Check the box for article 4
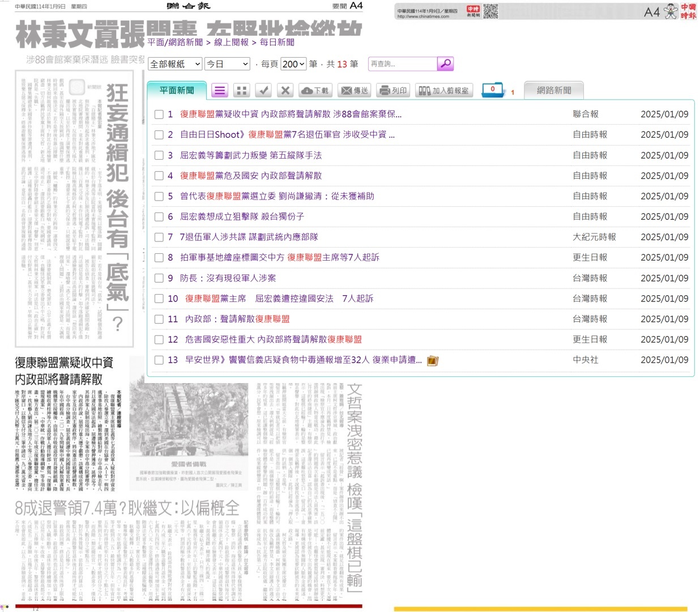Screen dimensions: 700x612 coord(159,176)
